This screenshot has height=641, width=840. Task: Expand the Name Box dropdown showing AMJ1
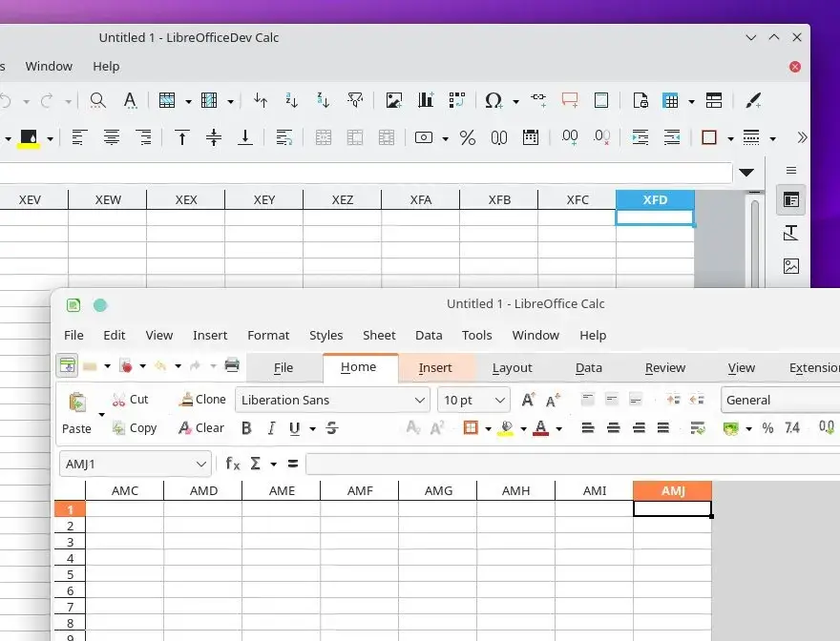(200, 464)
